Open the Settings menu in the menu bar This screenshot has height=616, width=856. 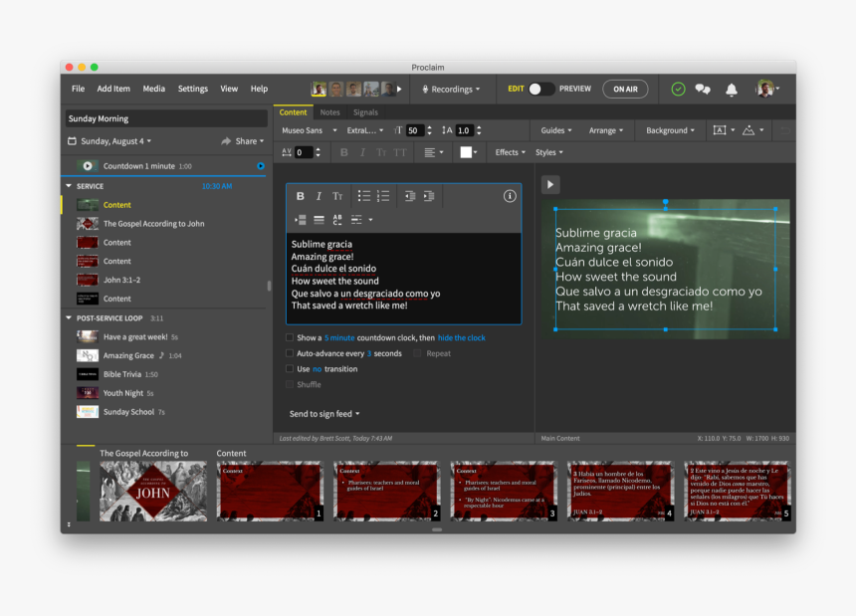192,89
